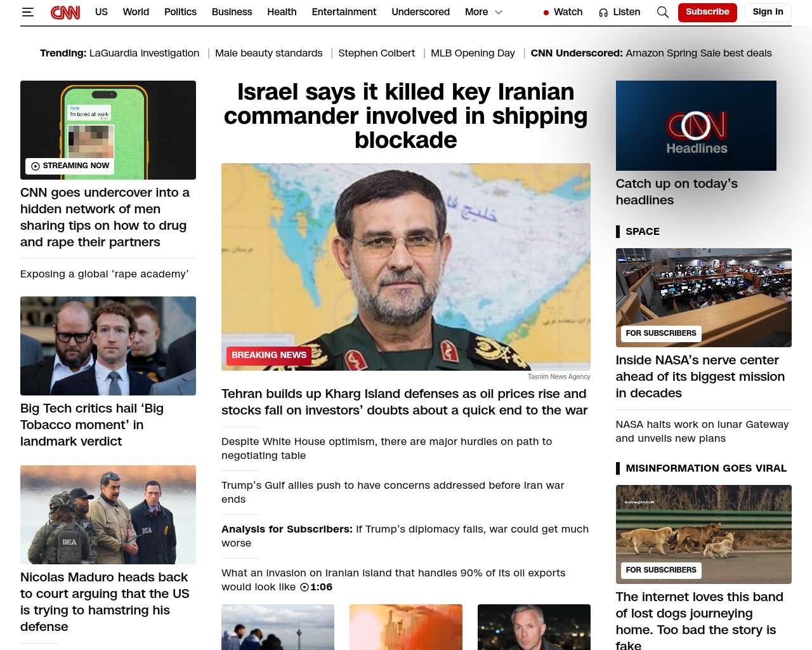Screen dimensions: 812x650
Task: Open the NASA nerve center image
Action: pyautogui.click(x=704, y=298)
